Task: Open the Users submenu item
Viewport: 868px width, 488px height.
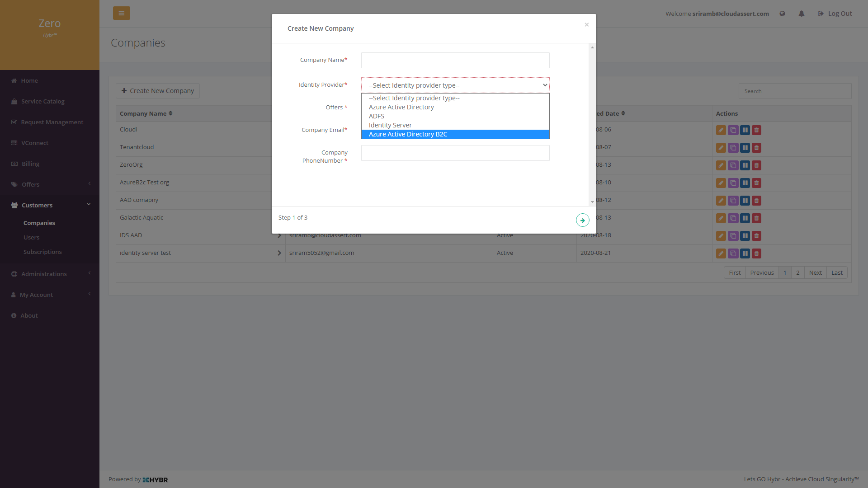Action: click(31, 237)
